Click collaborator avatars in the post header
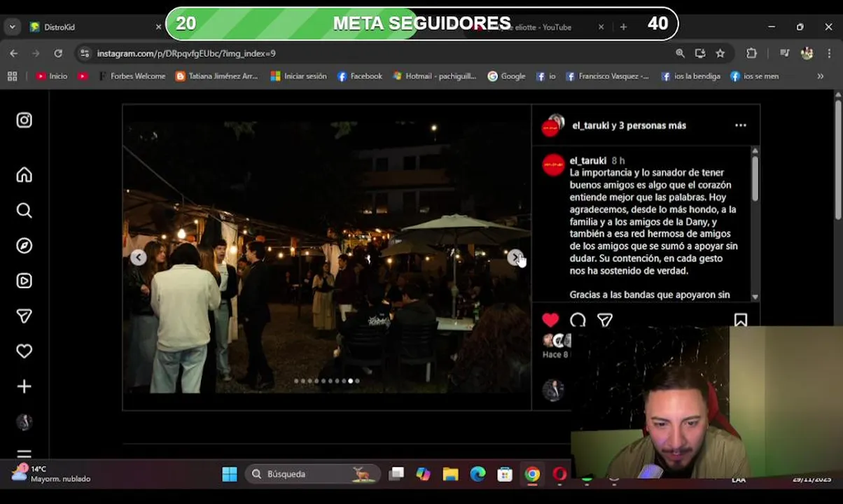This screenshot has width=843, height=504. (553, 125)
